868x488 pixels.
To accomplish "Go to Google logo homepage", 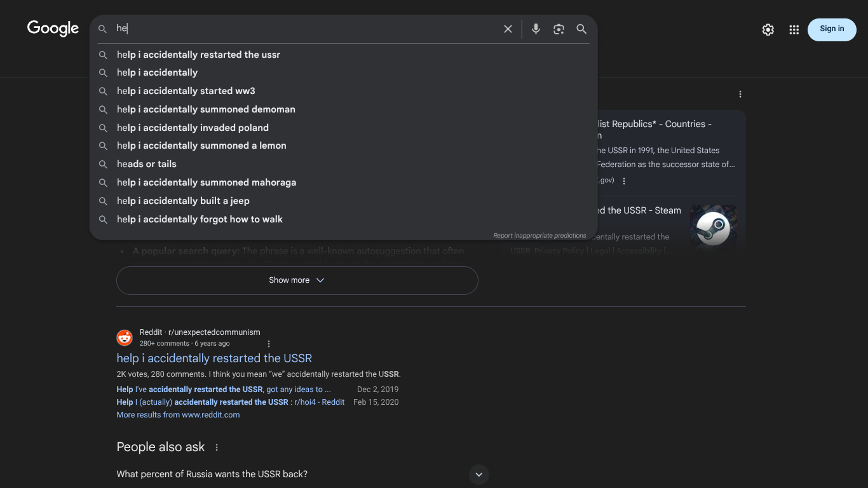I will tap(53, 29).
